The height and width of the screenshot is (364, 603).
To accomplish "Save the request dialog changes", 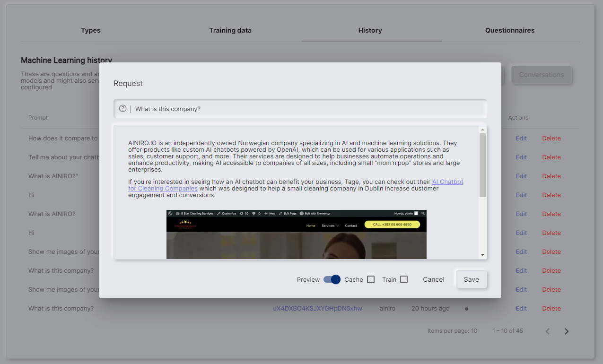I will coord(472,279).
